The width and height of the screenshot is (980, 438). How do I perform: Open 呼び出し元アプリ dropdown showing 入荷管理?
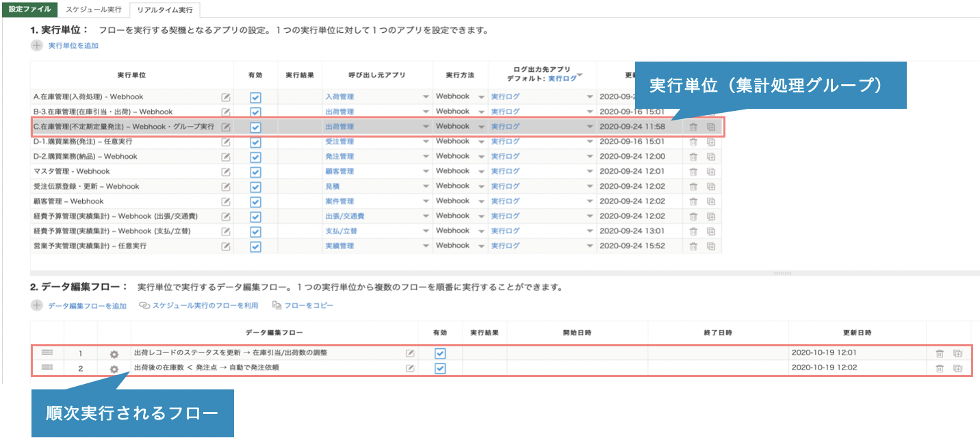pos(426,97)
